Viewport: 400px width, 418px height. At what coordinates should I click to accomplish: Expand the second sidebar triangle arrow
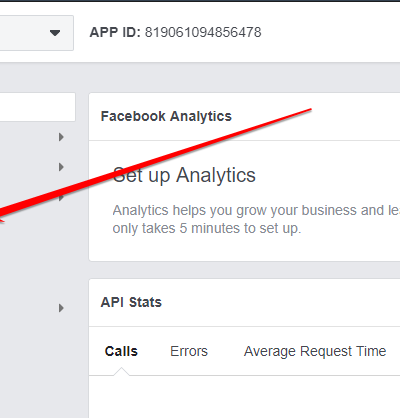61,167
